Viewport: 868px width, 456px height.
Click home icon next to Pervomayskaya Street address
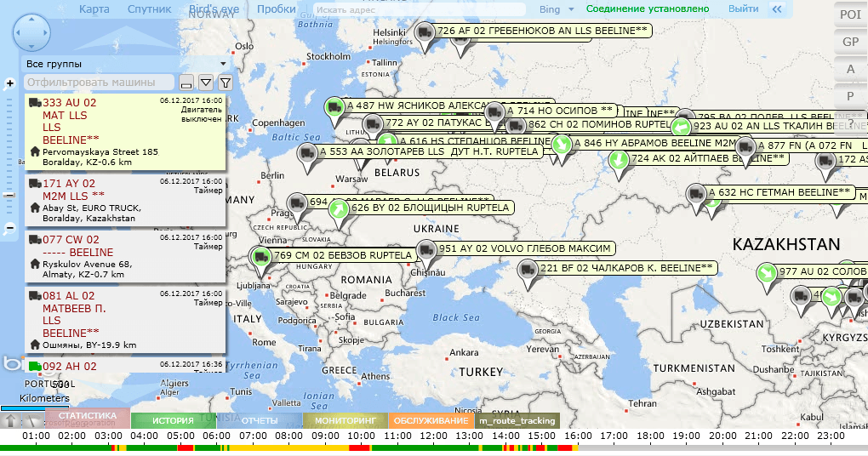(x=35, y=151)
